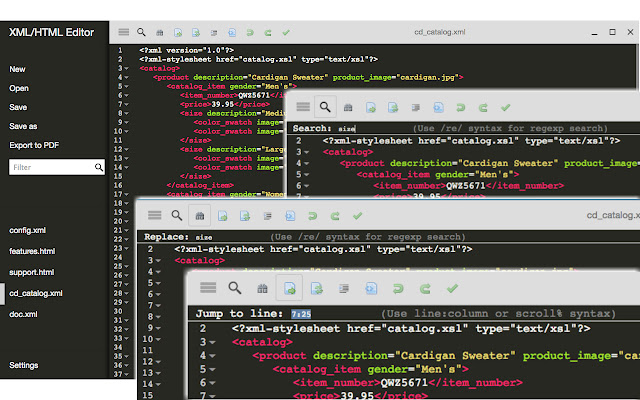This screenshot has height=400, width=640.
Task: Open doc.xml from the file list
Action: pos(23,314)
